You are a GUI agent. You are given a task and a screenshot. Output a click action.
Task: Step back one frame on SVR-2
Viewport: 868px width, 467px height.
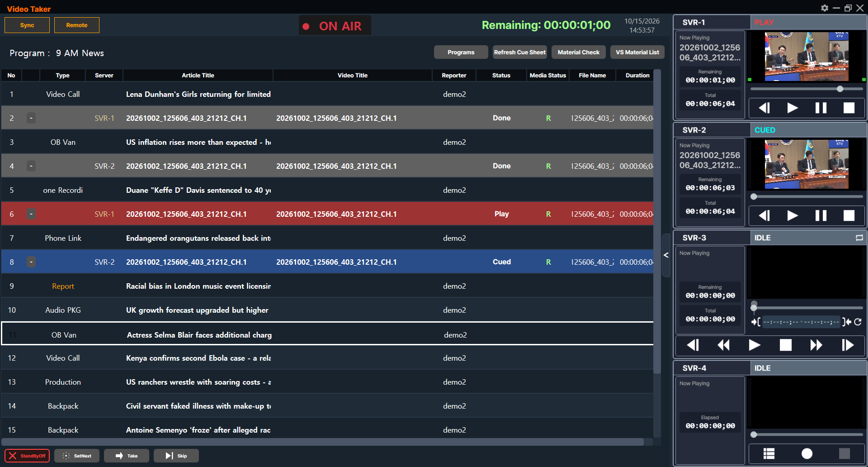[x=764, y=215]
